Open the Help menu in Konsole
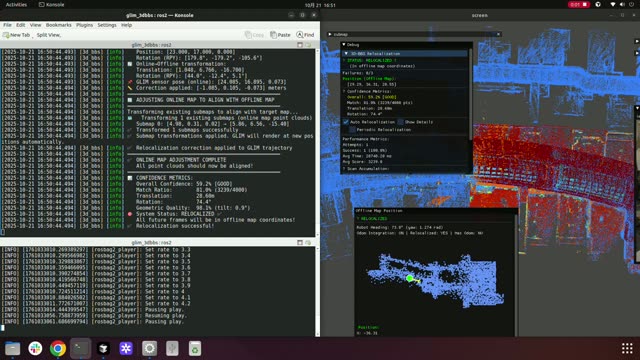This screenshot has height=360, width=640. [127, 25]
